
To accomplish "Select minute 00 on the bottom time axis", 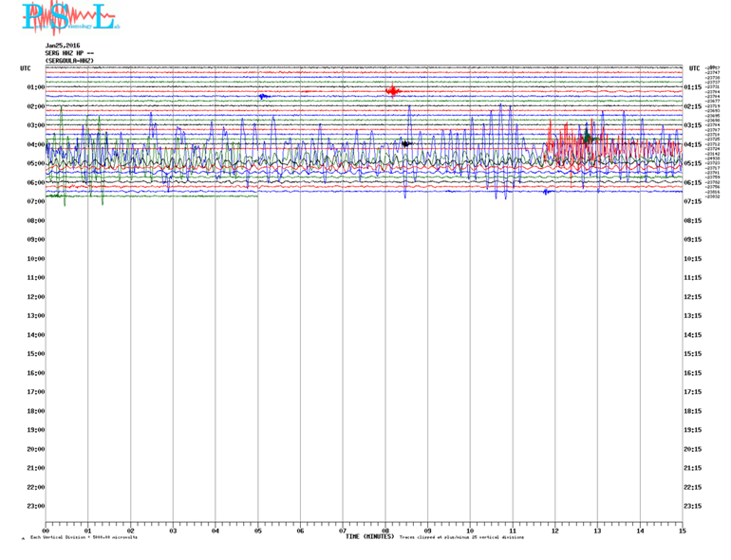I will (x=46, y=531).
